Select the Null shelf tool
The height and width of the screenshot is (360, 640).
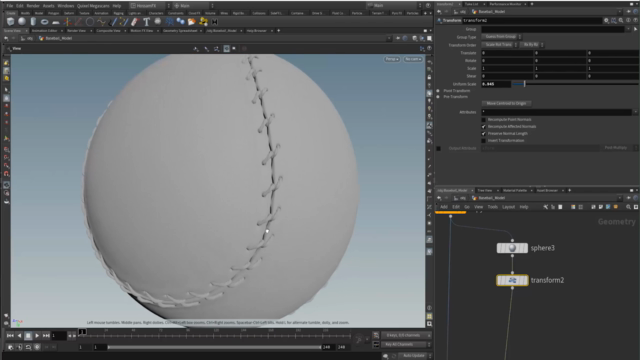pos(67,22)
